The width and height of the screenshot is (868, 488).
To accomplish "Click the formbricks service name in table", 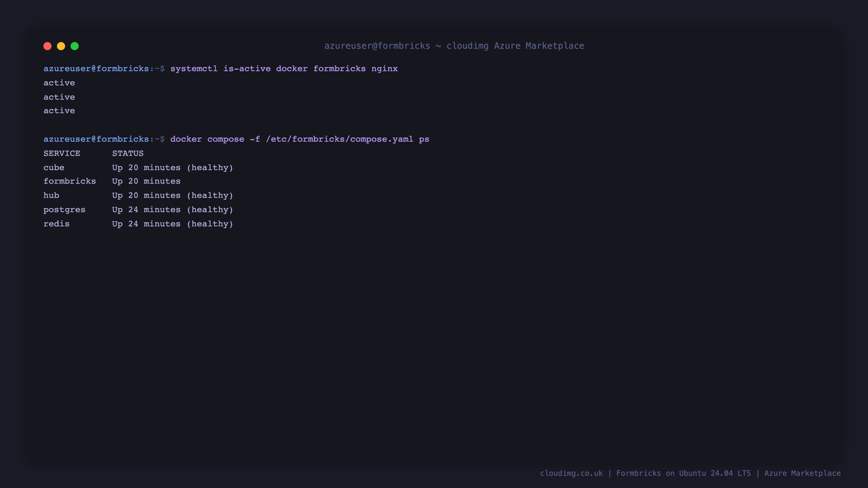I will pyautogui.click(x=70, y=181).
